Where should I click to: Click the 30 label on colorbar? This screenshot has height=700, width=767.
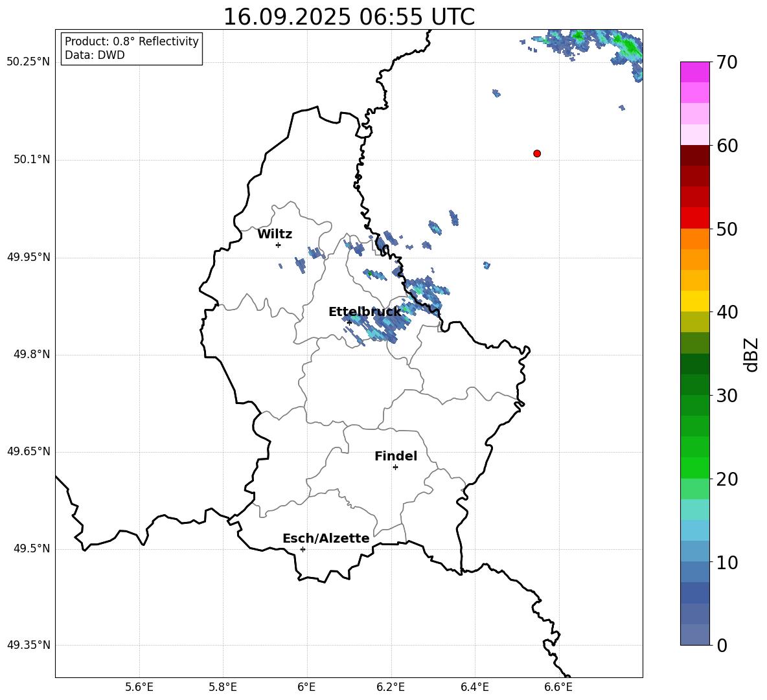pyautogui.click(x=727, y=396)
